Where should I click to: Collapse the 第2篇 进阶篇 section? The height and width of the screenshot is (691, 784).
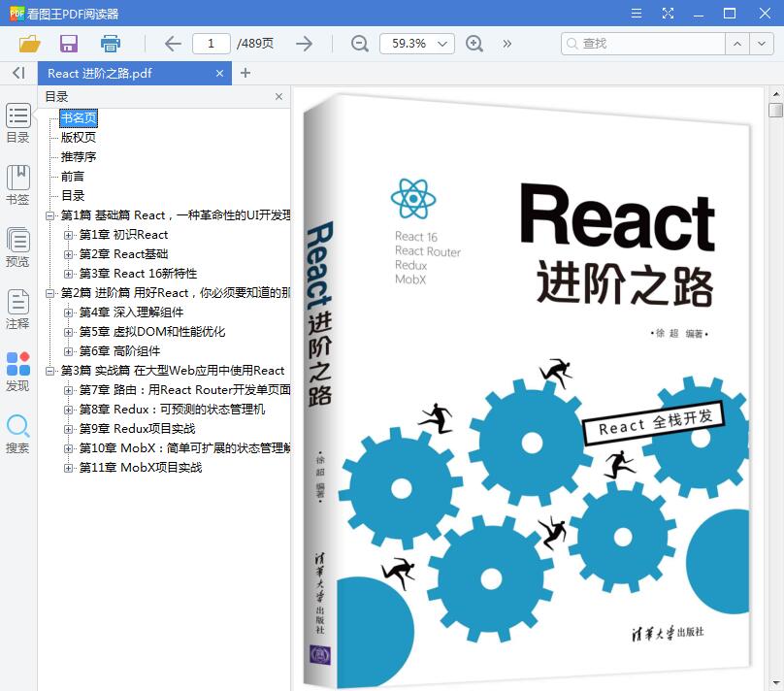tap(50, 293)
